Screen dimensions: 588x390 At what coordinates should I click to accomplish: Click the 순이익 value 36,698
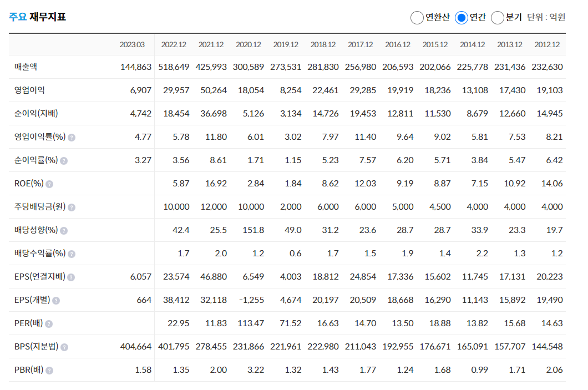214,113
